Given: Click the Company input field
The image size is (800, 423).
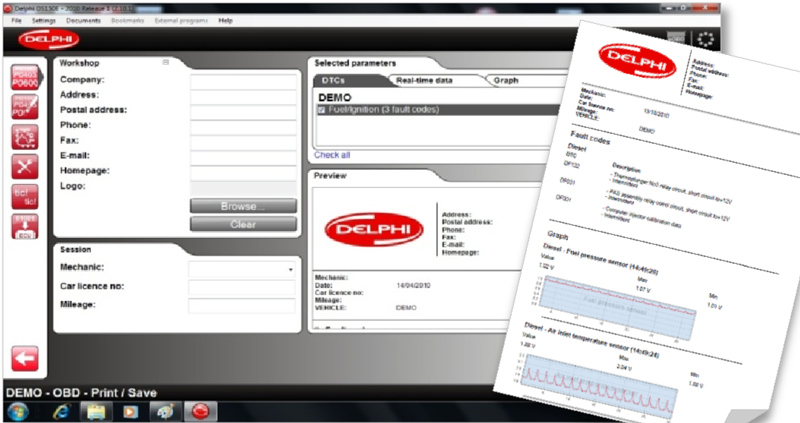Looking at the screenshot, I should [243, 82].
